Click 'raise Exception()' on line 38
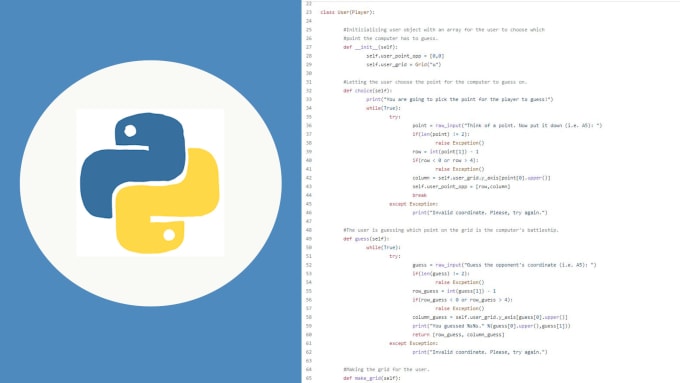The image size is (680, 383). click(x=460, y=143)
